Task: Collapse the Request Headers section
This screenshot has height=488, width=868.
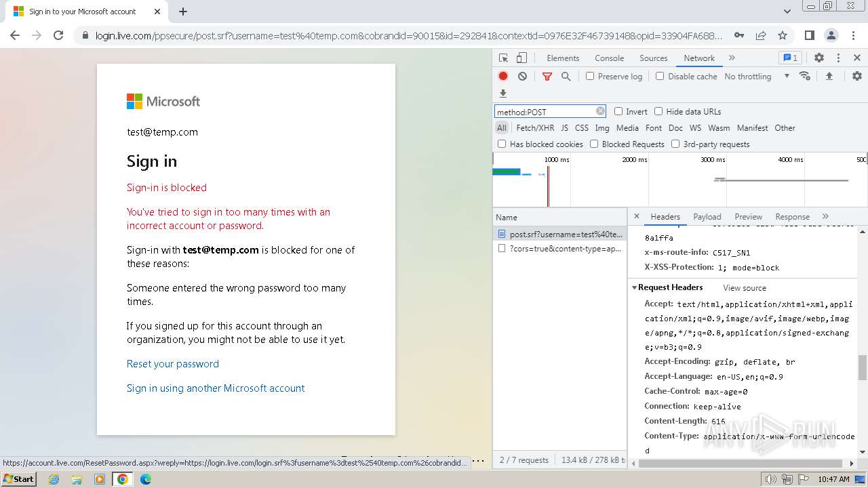Action: (635, 287)
